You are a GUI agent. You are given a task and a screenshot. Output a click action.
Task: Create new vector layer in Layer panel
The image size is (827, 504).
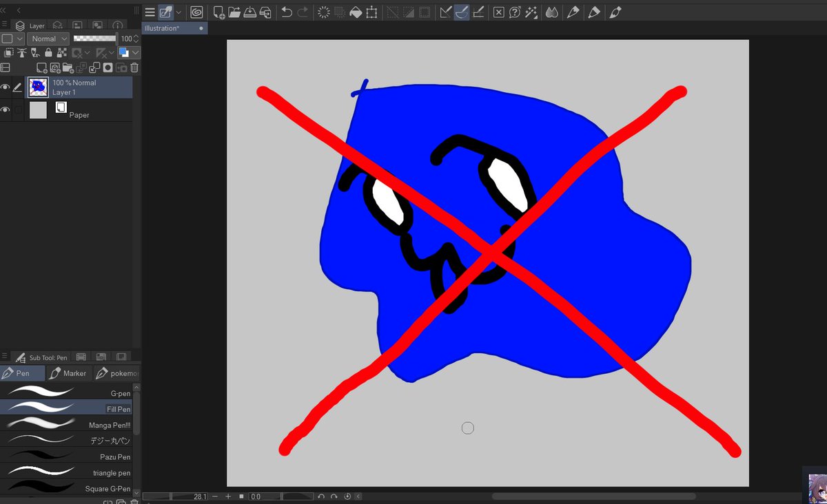(55, 67)
